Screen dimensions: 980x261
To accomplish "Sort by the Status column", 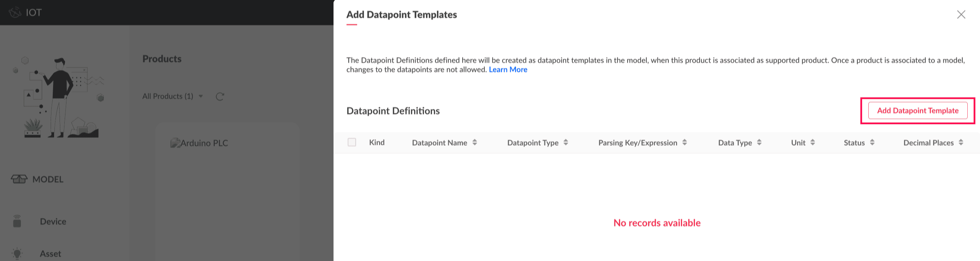I will point(872,142).
